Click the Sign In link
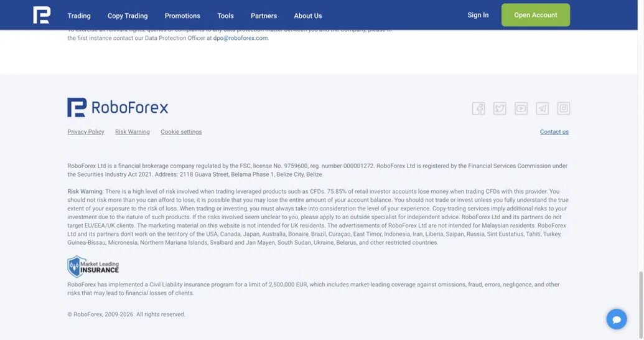The image size is (644, 340). point(478,15)
